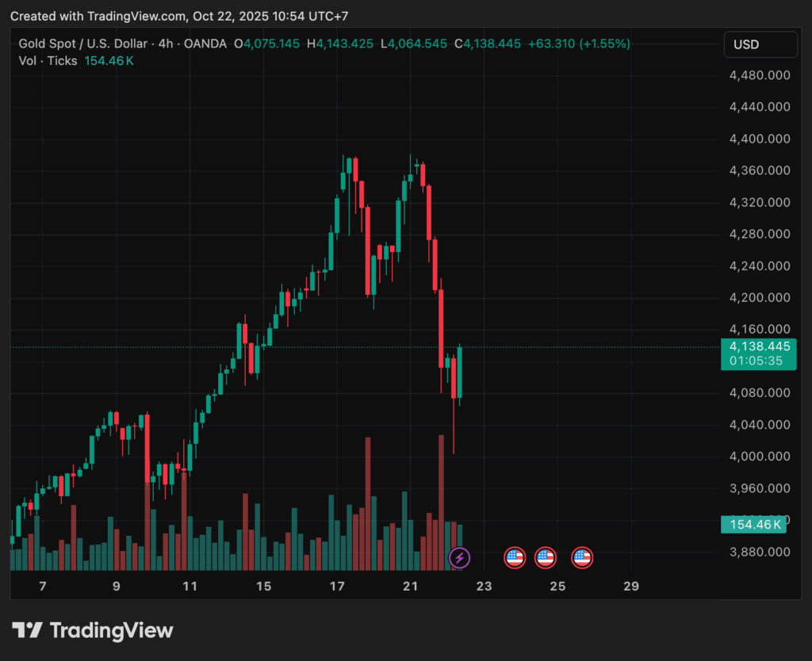This screenshot has width=812, height=661.
Task: Click the 4,000.000 price axis label
Action: (760, 457)
